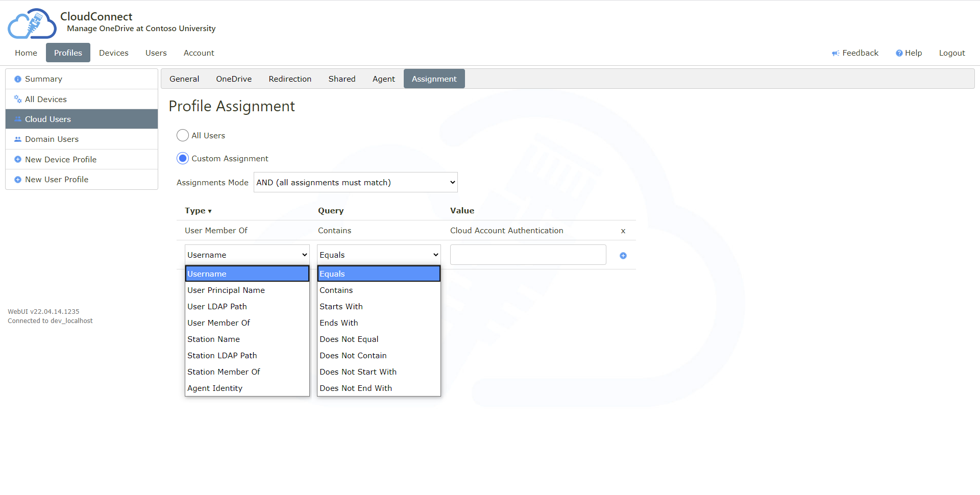980x495 pixels.
Task: Remove the Cloud Account Authentication assignment row
Action: 623,231
